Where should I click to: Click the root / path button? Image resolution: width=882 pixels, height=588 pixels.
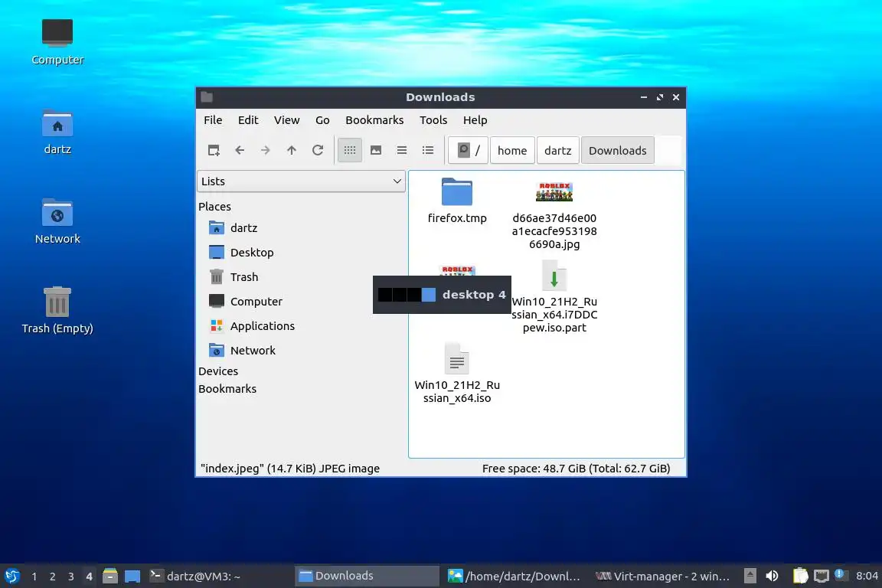tap(469, 150)
